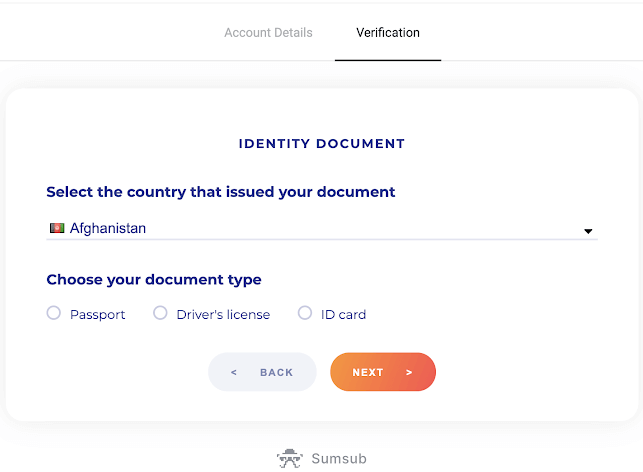Click the Passport option label
The height and width of the screenshot is (472, 643).
click(98, 315)
